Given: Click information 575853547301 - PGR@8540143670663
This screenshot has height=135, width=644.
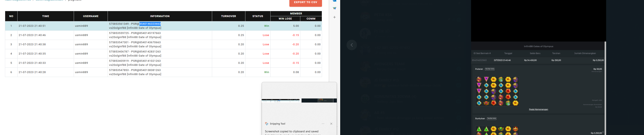Looking at the screenshot, I should pyautogui.click(x=135, y=42).
